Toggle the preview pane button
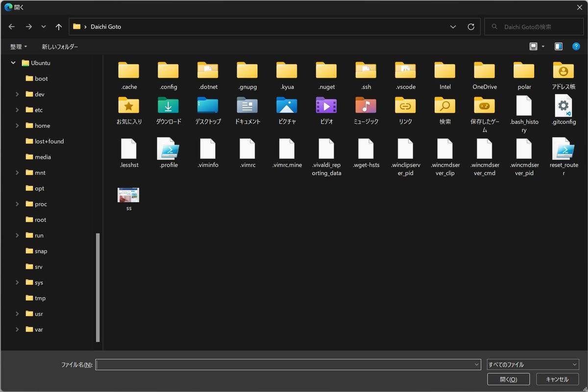 pyautogui.click(x=559, y=47)
